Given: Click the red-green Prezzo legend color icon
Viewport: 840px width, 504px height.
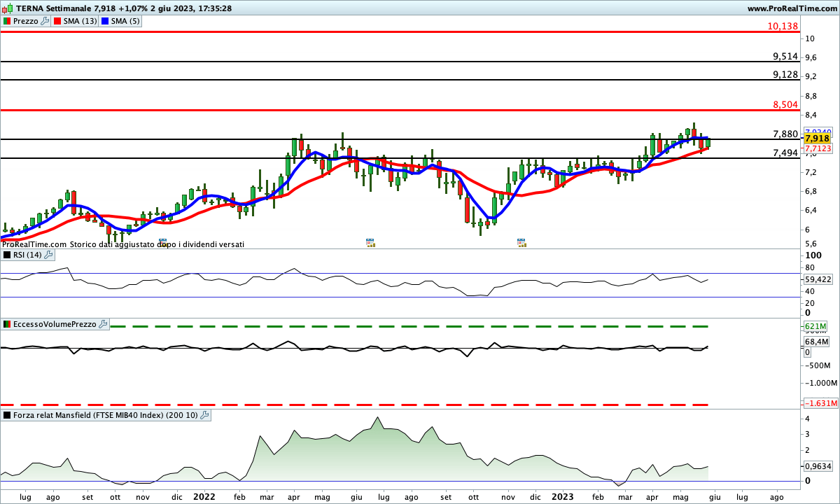Looking at the screenshot, I should coord(6,21).
